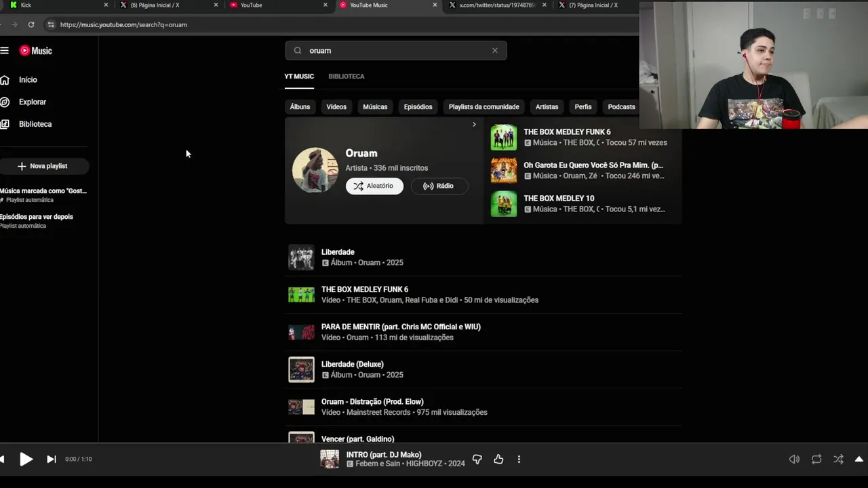The image size is (868, 488).
Task: Click the YouTube Music logo
Action: click(35, 51)
